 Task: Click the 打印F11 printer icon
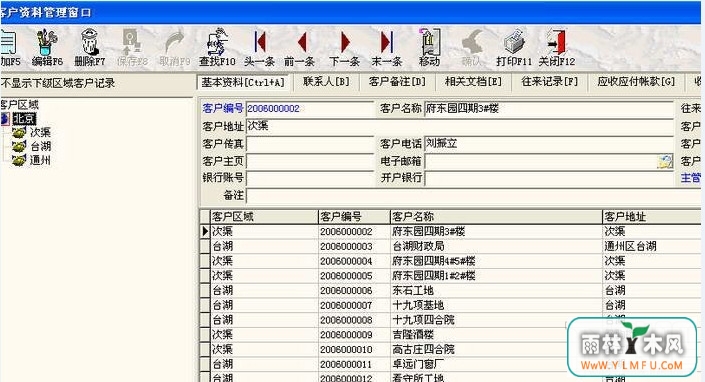point(513,47)
